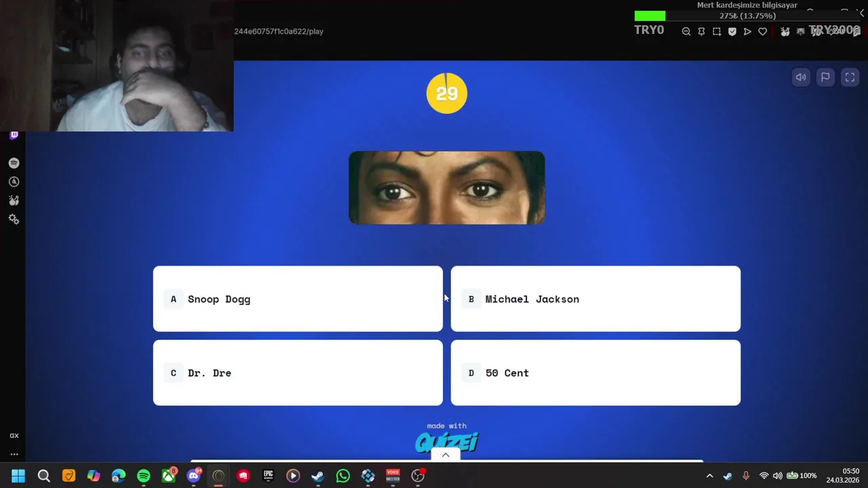Open Riot Client from the taskbar
This screenshot has width=868, height=488.
(243, 476)
